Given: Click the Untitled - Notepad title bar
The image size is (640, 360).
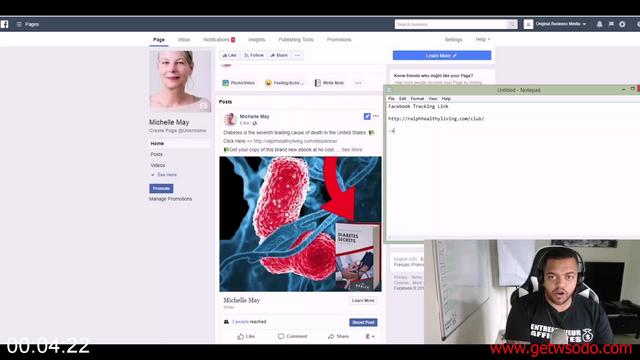Looking at the screenshot, I should pos(518,90).
